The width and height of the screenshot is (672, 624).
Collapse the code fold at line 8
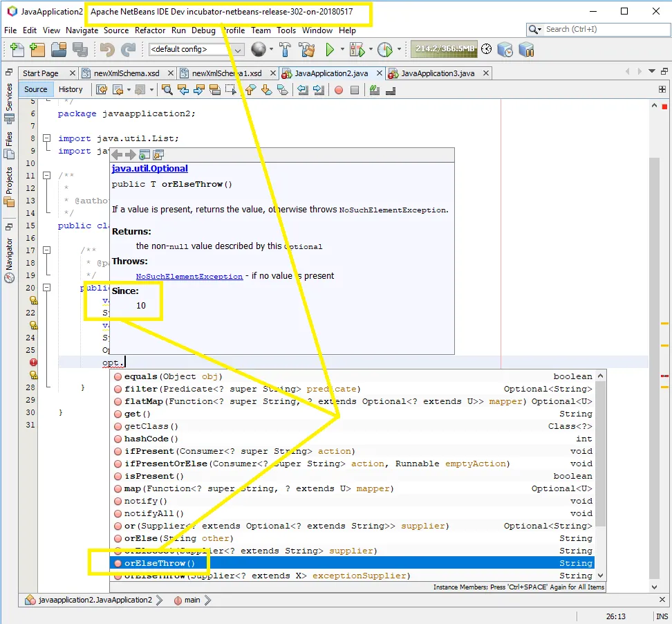pyautogui.click(x=47, y=138)
